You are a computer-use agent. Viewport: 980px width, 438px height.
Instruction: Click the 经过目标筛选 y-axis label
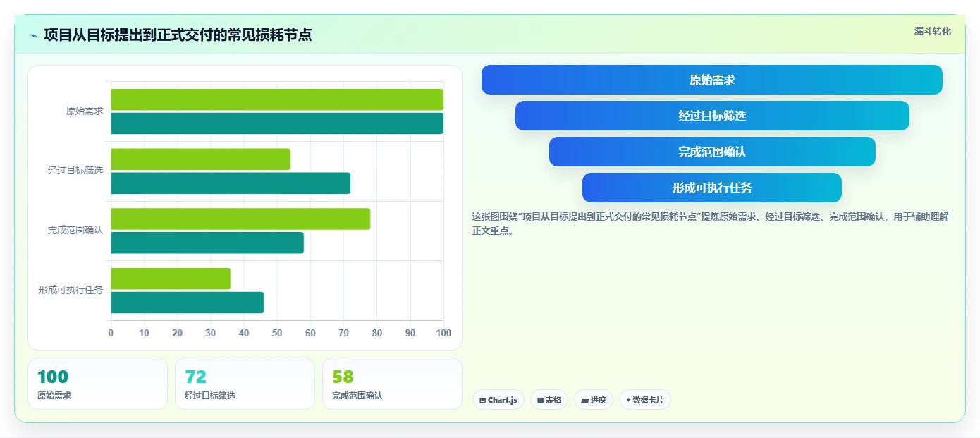[x=75, y=171]
